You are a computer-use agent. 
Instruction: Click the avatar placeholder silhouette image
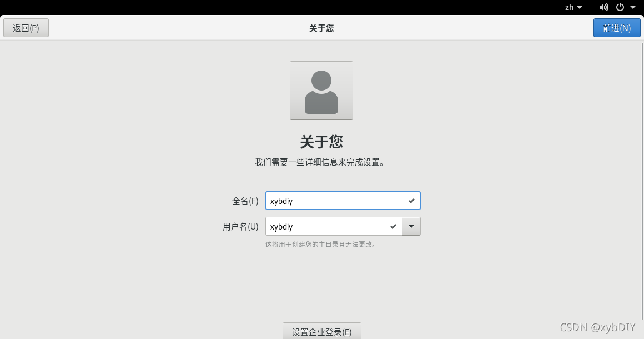321,90
